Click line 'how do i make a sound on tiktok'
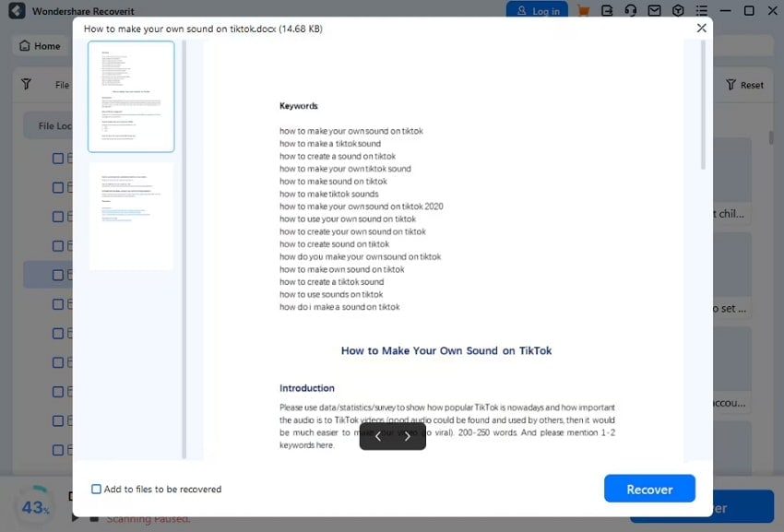 click(339, 307)
